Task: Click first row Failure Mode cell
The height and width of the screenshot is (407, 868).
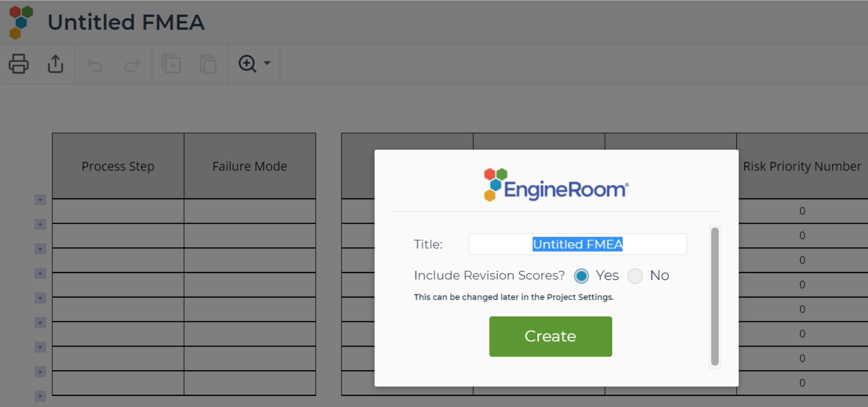Action: pyautogui.click(x=250, y=211)
